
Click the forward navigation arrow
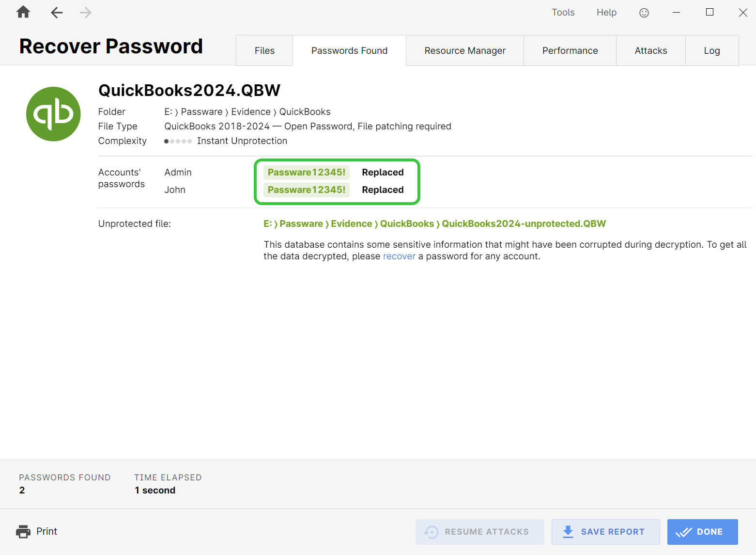[85, 13]
